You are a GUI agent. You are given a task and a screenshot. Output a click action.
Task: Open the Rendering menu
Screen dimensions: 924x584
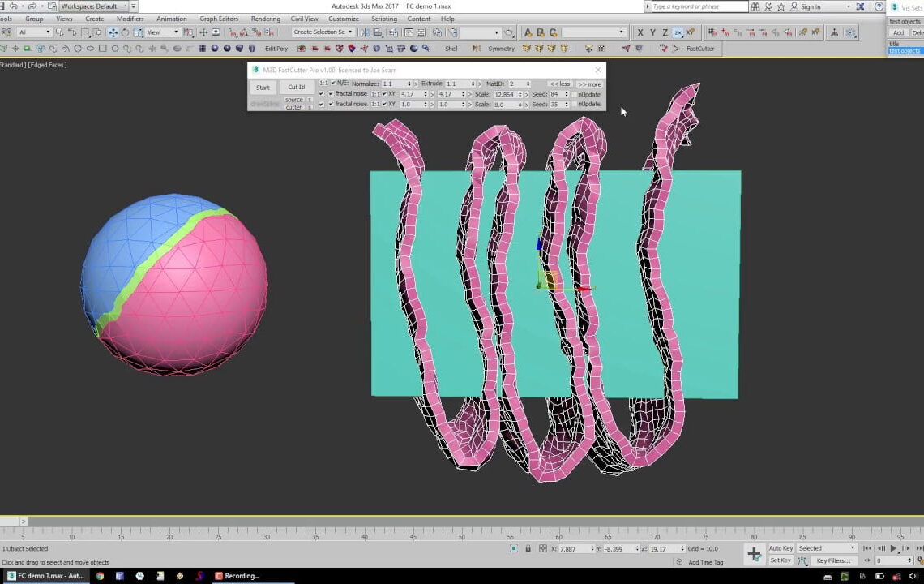point(265,19)
